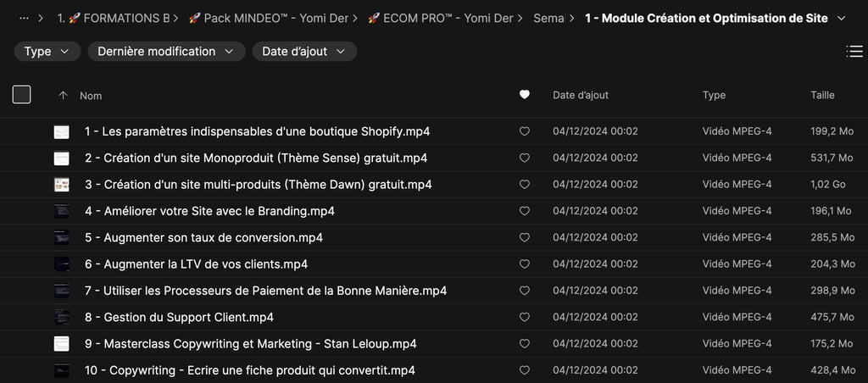Image resolution: width=868 pixels, height=383 pixels.
Task: Open the Date d'ajout filter dropdown
Action: (x=304, y=52)
